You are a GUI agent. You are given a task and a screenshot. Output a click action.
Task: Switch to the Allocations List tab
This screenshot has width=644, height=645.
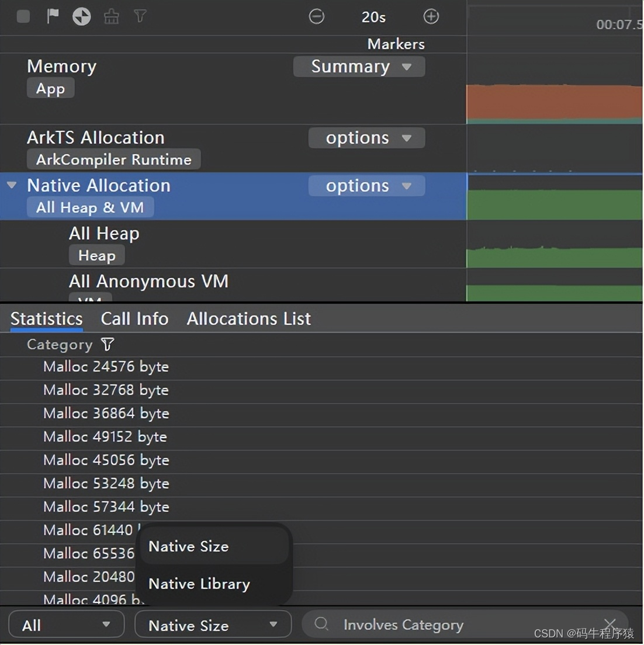(x=248, y=319)
